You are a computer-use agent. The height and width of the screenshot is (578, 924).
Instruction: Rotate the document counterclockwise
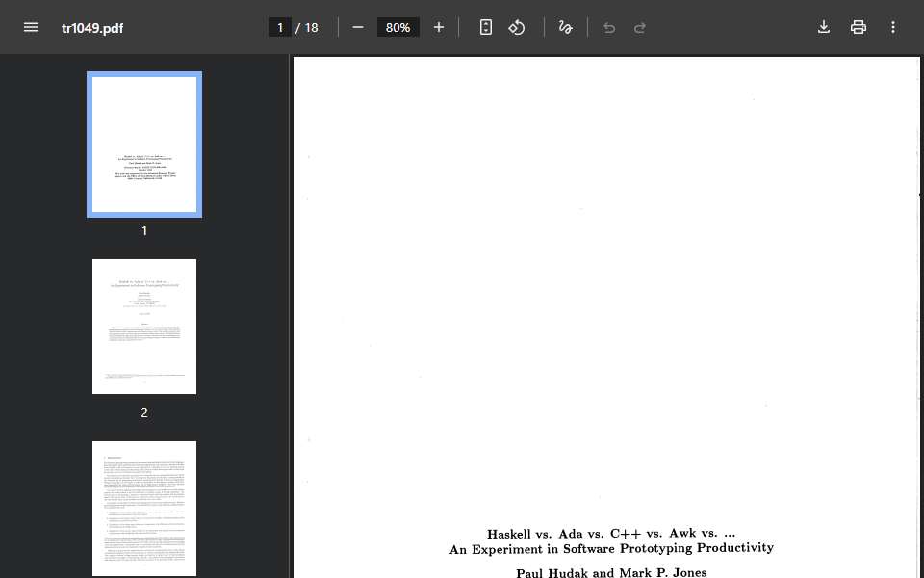[x=517, y=27]
